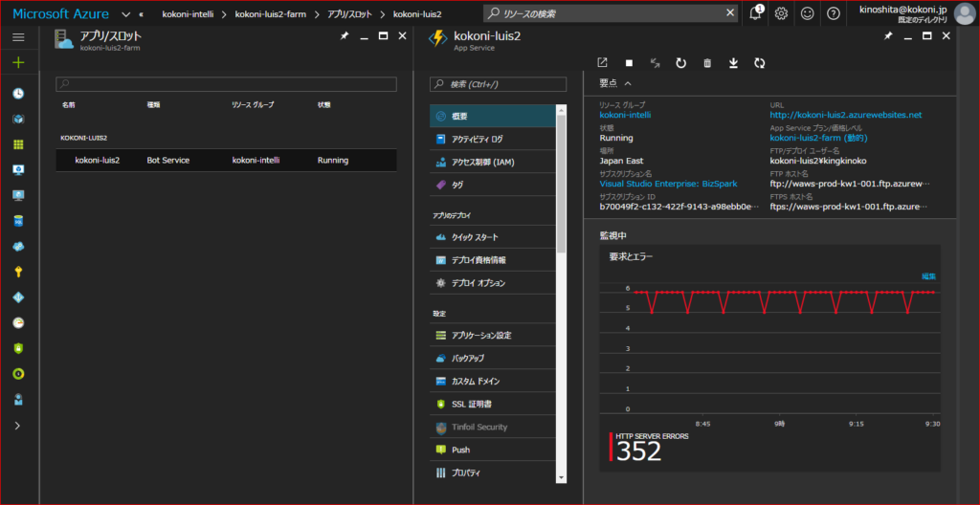Open バックアップ menu item
Viewport: 980px width, 505px height.
493,359
